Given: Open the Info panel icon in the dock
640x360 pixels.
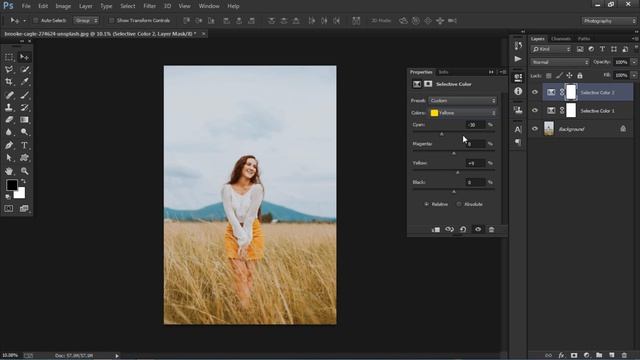Looking at the screenshot, I should [518, 91].
